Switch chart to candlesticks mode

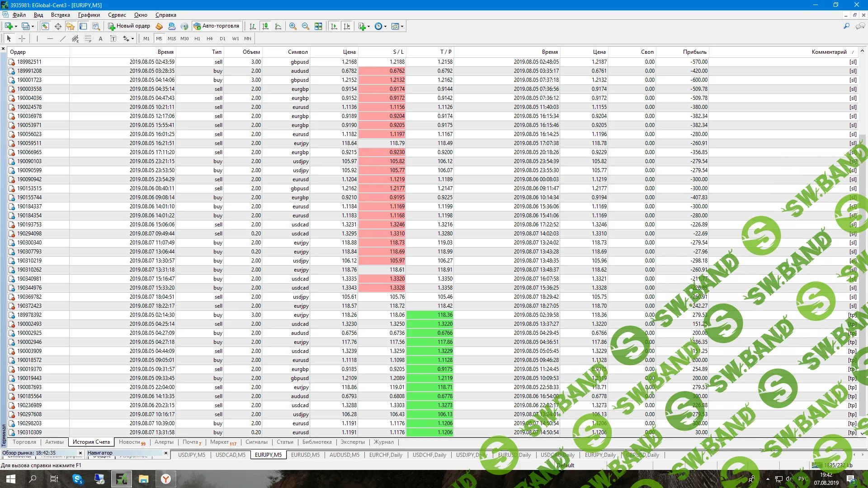(265, 26)
